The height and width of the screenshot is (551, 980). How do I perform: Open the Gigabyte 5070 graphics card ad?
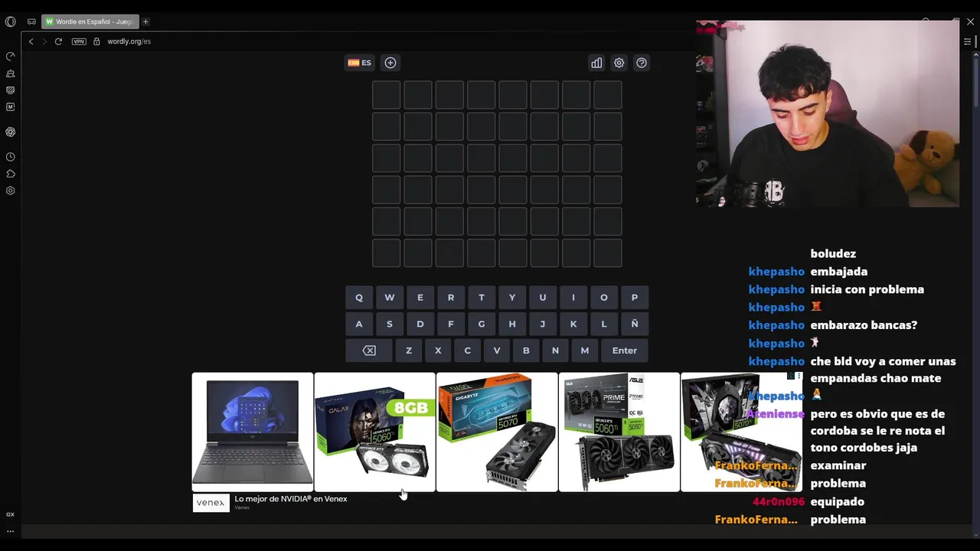pyautogui.click(x=497, y=432)
